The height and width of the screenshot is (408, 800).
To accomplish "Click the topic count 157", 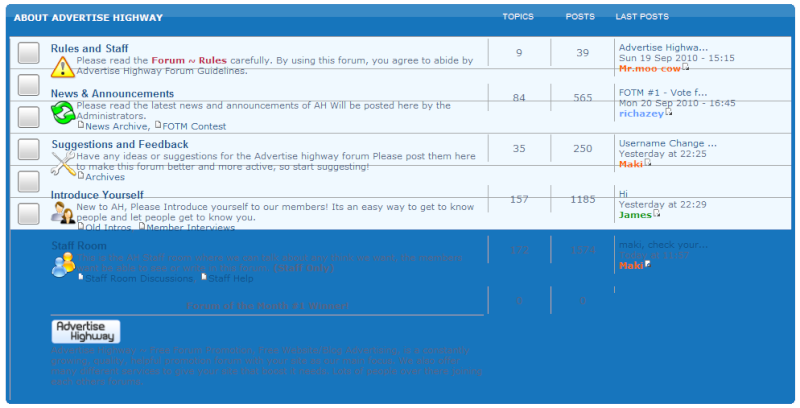I will click(x=519, y=199).
